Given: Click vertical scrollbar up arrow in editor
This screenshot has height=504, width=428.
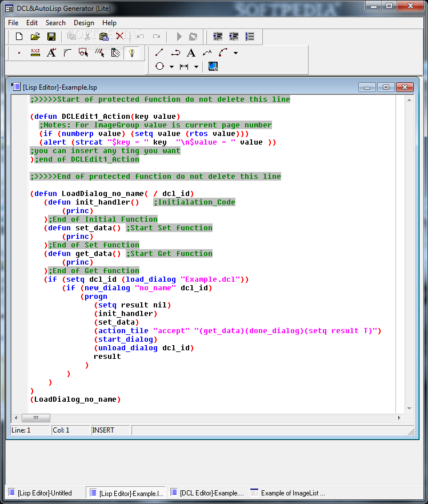Looking at the screenshot, I should [x=409, y=100].
